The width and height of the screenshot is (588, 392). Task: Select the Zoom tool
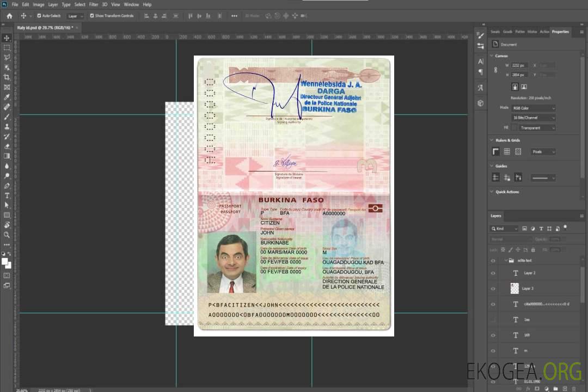pyautogui.click(x=7, y=235)
